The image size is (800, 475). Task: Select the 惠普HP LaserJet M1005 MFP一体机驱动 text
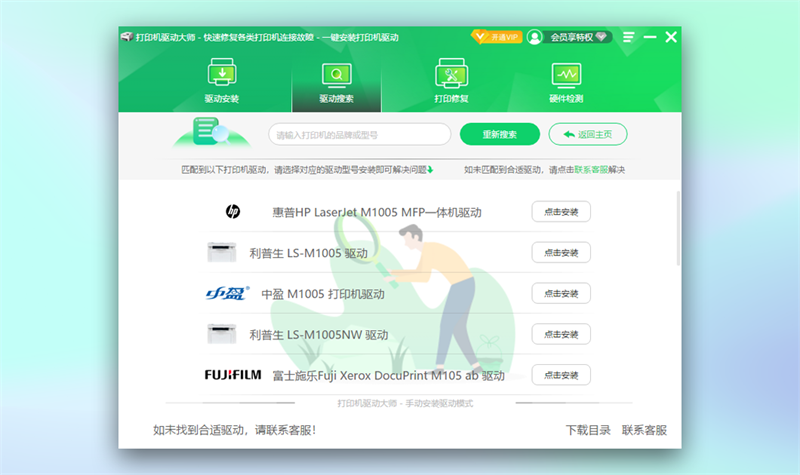tap(377, 212)
